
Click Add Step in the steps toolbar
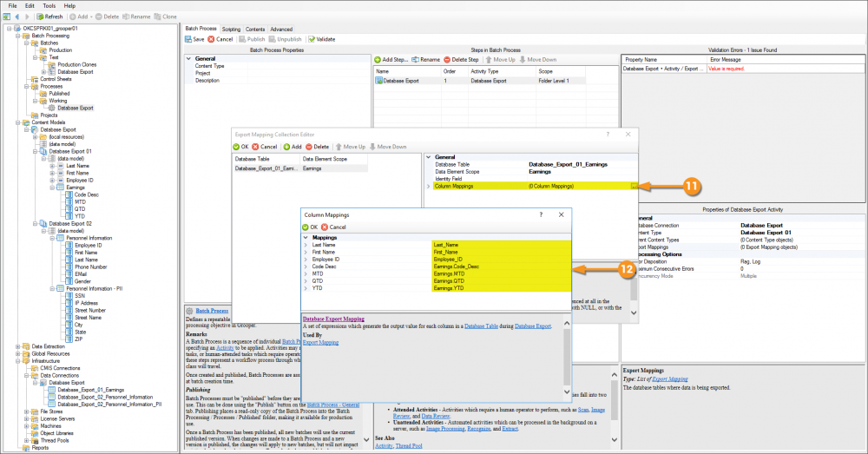click(391, 59)
